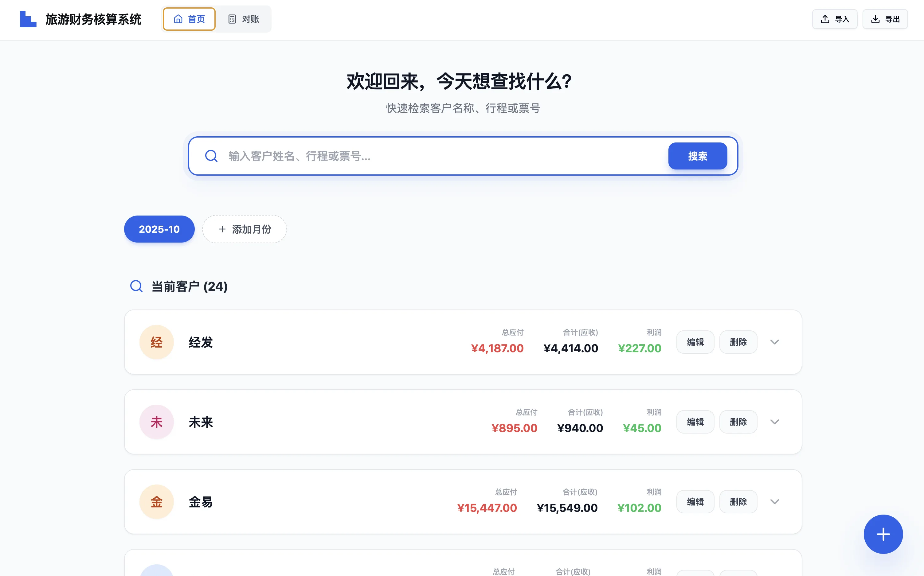924x576 pixels.
Task: Click the ¥227.00 profit value
Action: tap(640, 348)
